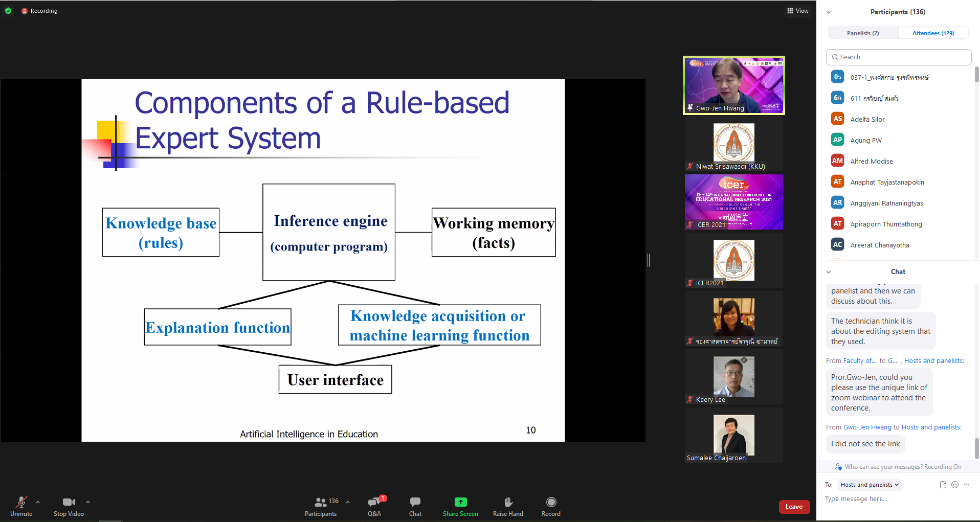This screenshot has height=522, width=980.
Task: Click the green Share Screen icon
Action: click(x=460, y=502)
